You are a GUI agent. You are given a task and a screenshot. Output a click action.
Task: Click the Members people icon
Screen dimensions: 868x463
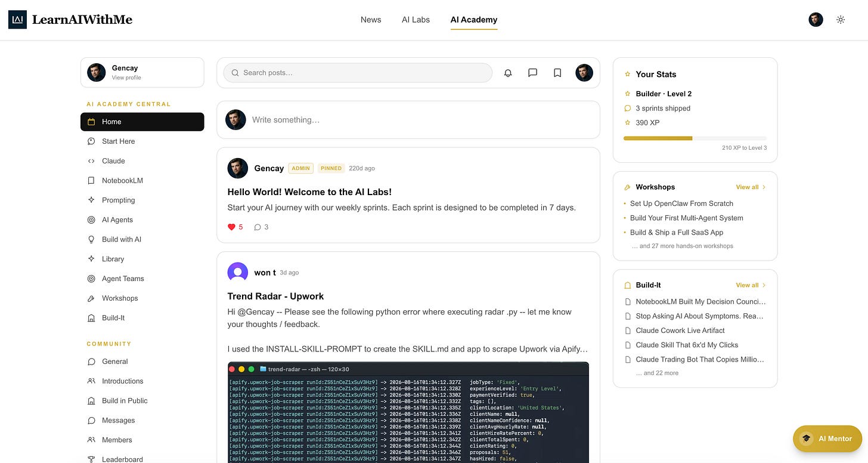(91, 440)
